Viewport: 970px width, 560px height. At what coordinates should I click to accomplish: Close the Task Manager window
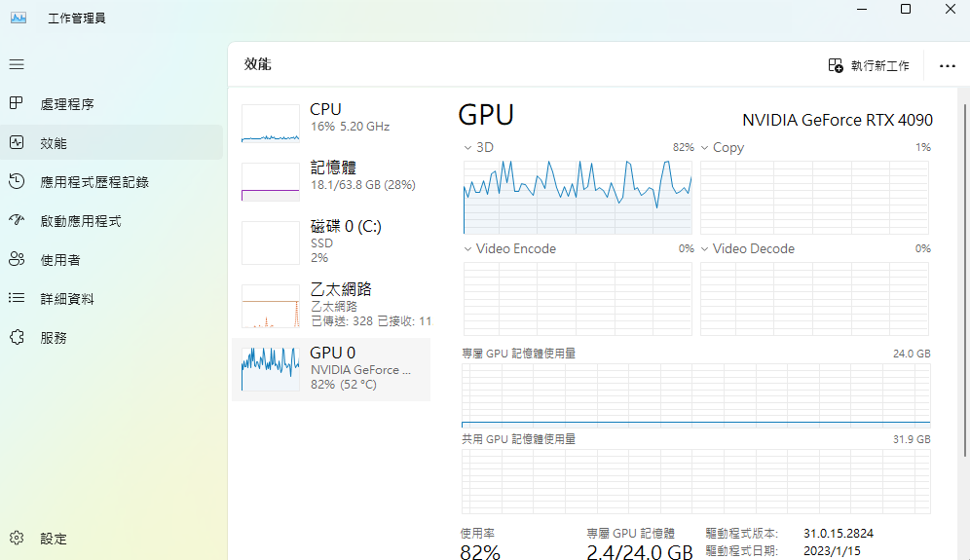pos(951,10)
